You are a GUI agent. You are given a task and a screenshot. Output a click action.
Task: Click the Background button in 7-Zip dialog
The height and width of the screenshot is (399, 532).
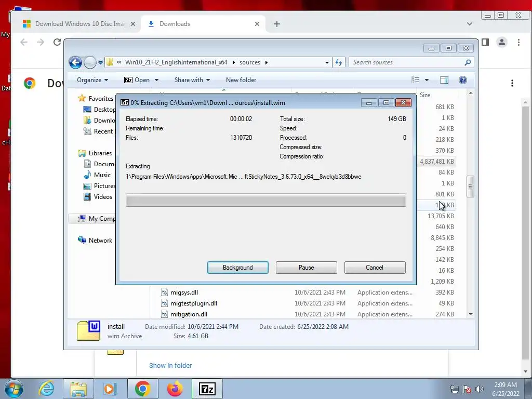pyautogui.click(x=238, y=268)
